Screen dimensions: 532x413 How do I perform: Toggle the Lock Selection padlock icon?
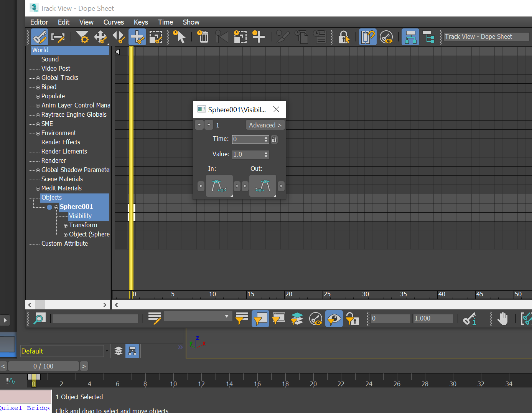(x=344, y=37)
